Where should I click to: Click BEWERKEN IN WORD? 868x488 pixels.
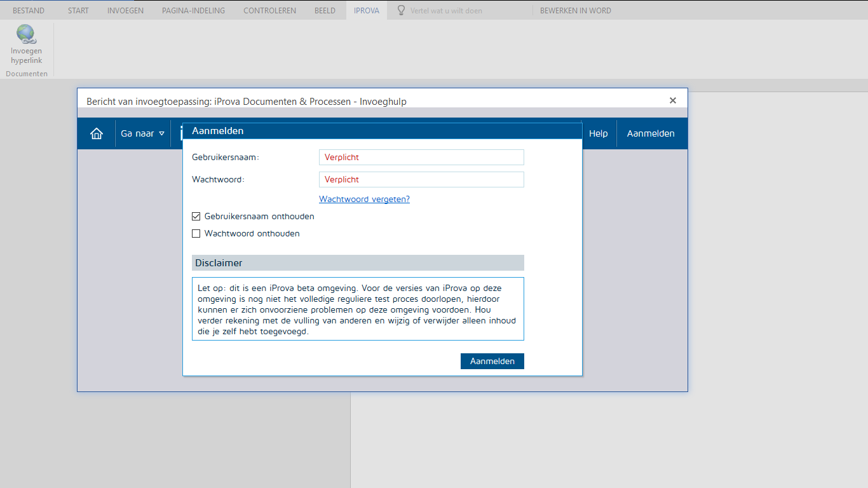[576, 10]
